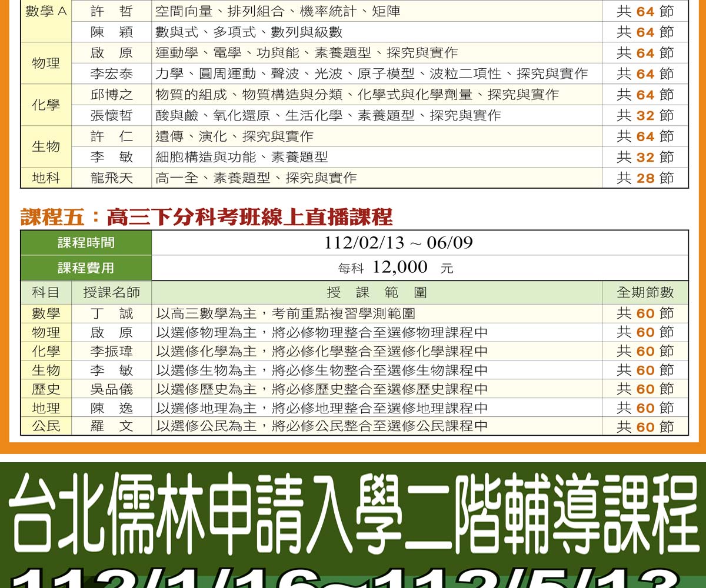Select 李 敏 in the 細胞構造 row
This screenshot has height=588, width=706.
[112, 157]
